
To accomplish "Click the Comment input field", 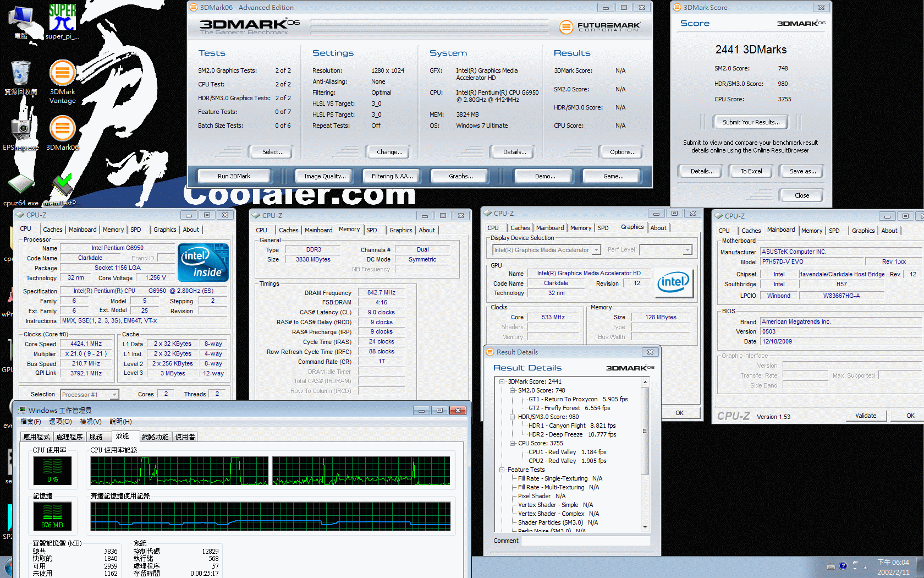I will point(586,541).
